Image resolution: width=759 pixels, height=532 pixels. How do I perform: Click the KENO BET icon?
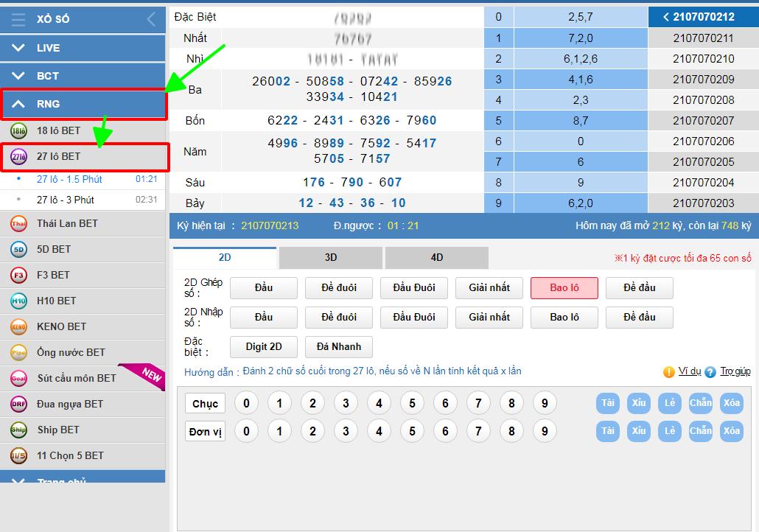[18, 326]
